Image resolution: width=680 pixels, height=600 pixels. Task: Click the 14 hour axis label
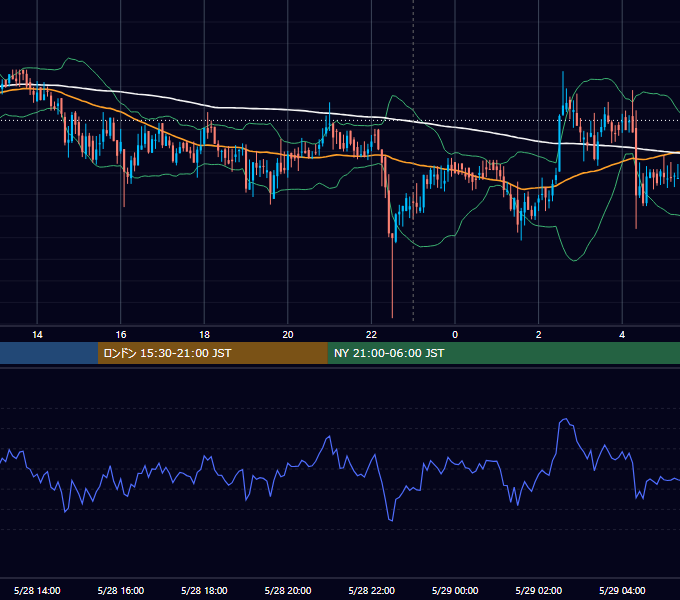(x=37, y=335)
